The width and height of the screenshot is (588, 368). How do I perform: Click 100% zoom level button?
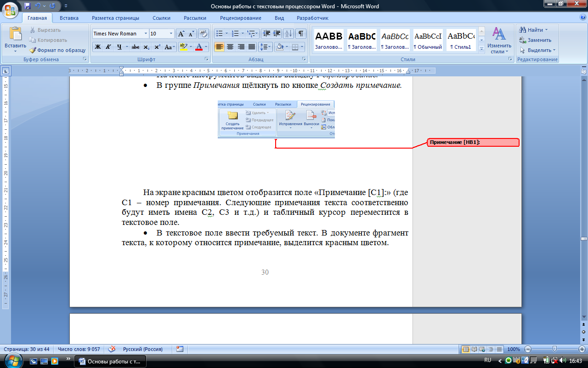(x=514, y=349)
